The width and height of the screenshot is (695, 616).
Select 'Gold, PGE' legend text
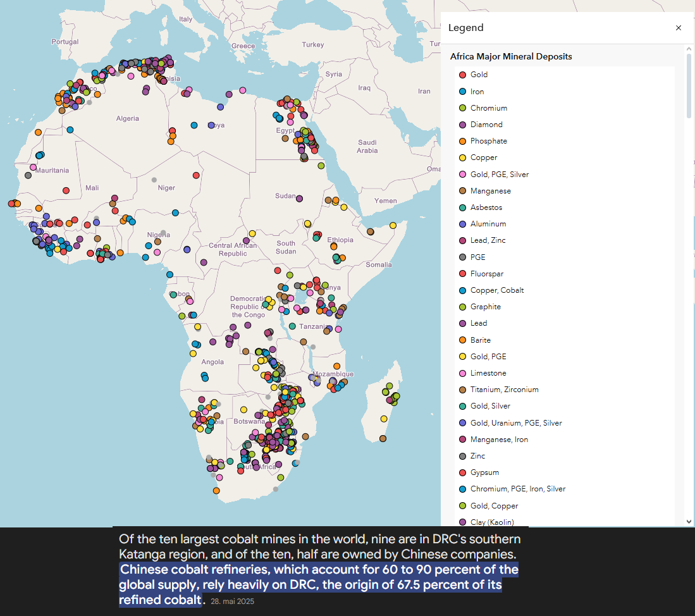coord(488,357)
